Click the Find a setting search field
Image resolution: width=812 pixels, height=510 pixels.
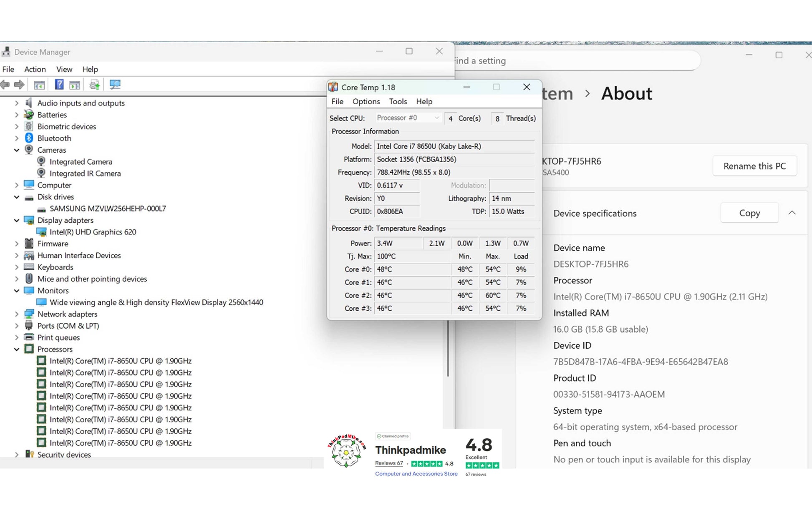coord(576,61)
